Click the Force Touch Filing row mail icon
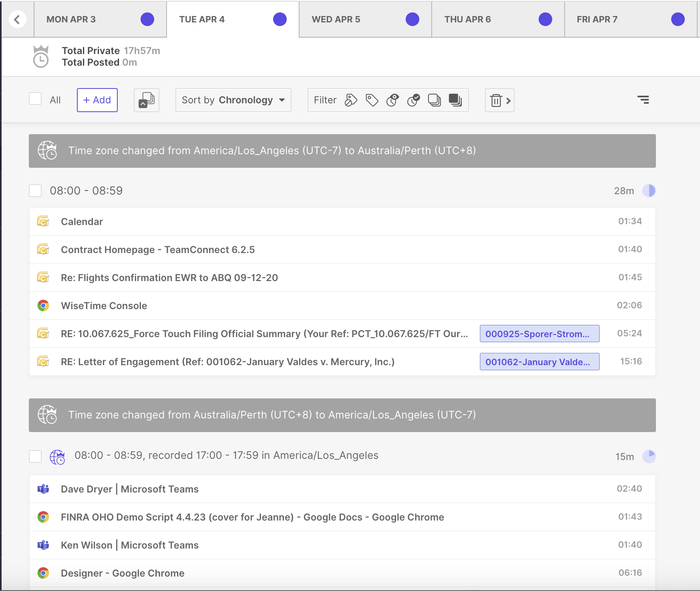700x591 pixels. pyautogui.click(x=43, y=333)
